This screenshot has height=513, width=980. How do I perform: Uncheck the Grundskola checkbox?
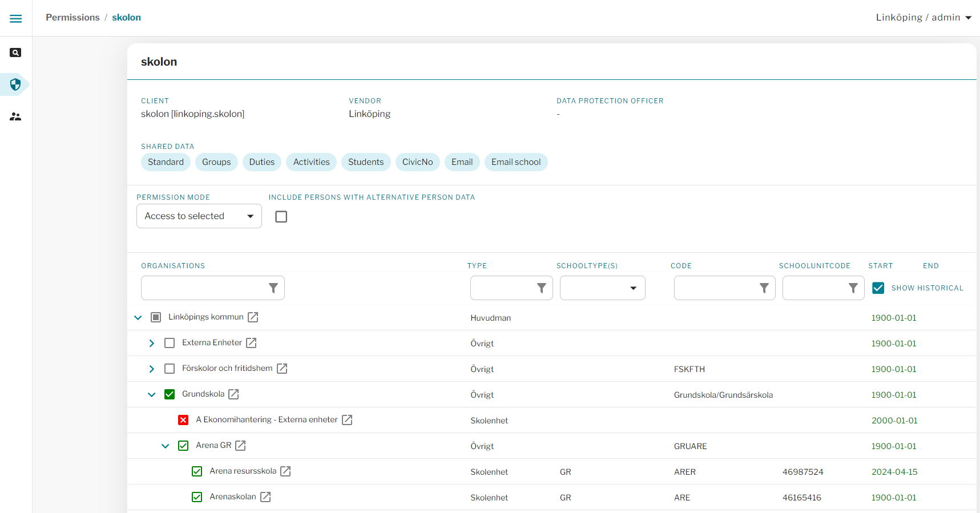170,394
